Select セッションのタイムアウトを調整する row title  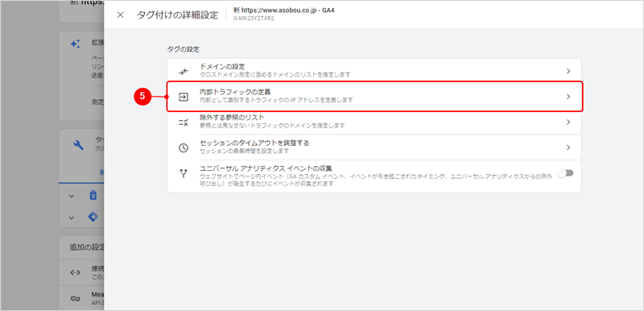coord(254,143)
